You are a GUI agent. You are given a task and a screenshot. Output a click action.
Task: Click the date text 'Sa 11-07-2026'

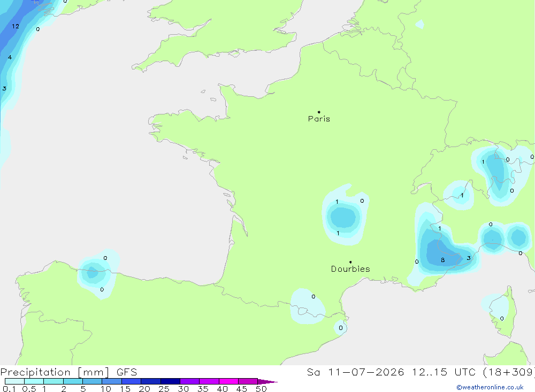[x=355, y=372]
